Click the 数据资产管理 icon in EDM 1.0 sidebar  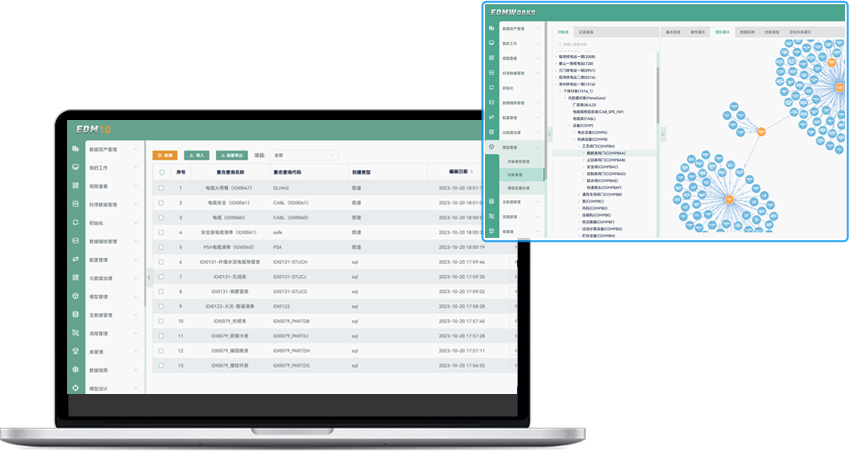click(x=75, y=149)
